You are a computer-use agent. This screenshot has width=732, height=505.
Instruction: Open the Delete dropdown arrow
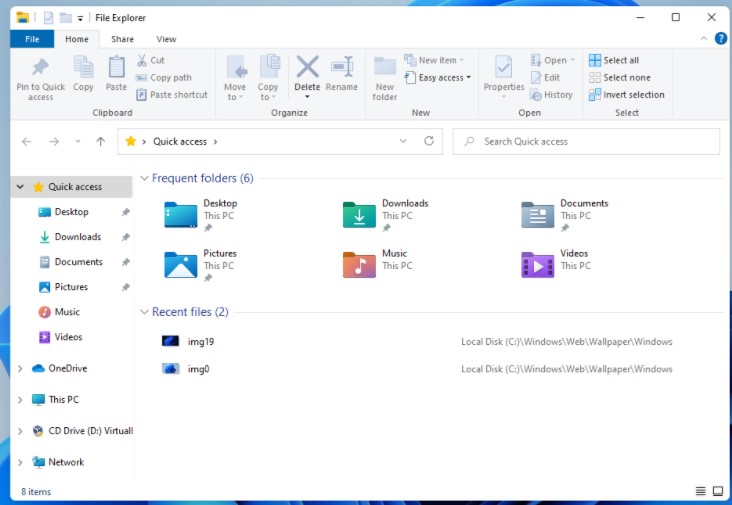click(x=307, y=97)
